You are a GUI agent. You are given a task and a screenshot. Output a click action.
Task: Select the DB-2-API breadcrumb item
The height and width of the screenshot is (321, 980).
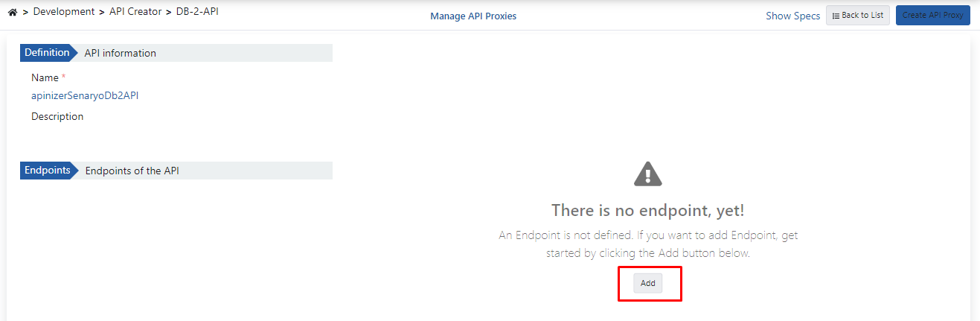point(197,12)
